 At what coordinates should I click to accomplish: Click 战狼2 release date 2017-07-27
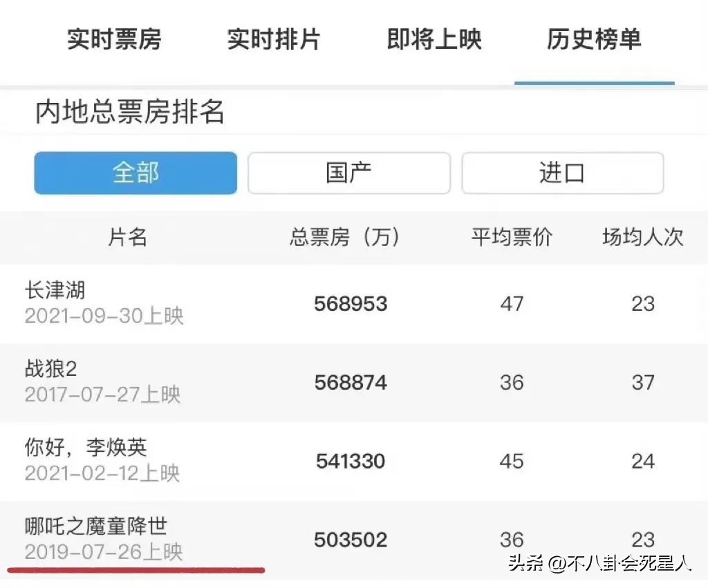[104, 395]
